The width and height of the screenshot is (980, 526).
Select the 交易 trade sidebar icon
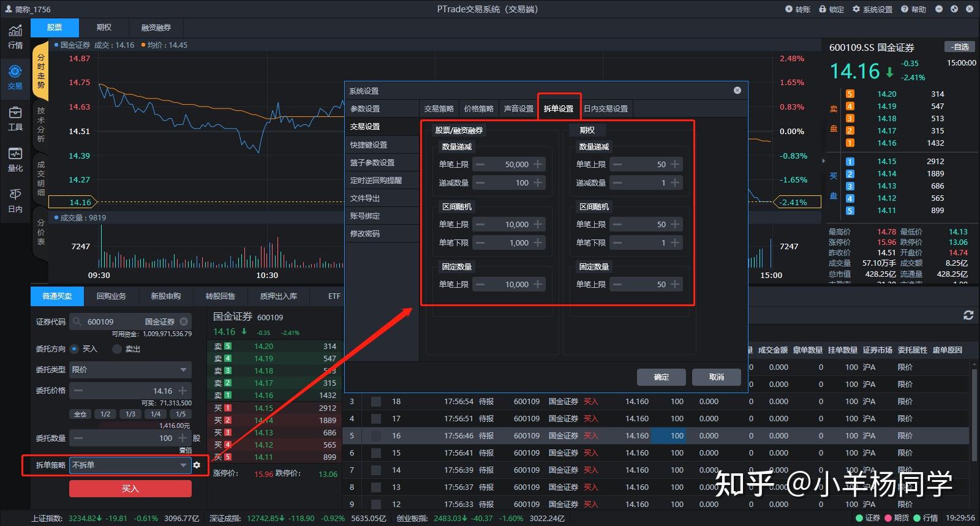pyautogui.click(x=15, y=77)
